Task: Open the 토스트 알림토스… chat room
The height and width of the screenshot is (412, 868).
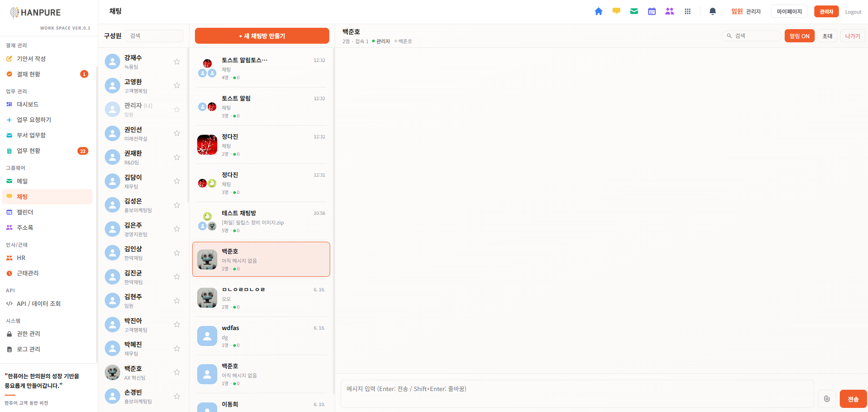Action: click(261, 68)
